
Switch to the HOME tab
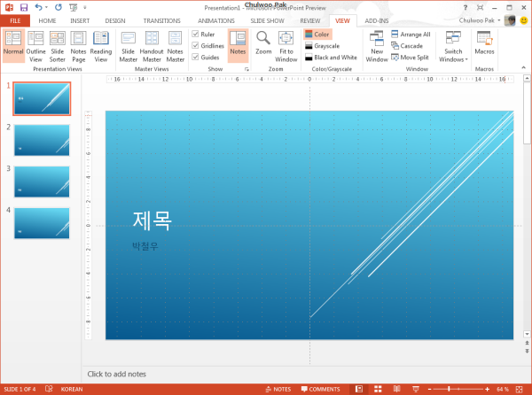coord(47,20)
